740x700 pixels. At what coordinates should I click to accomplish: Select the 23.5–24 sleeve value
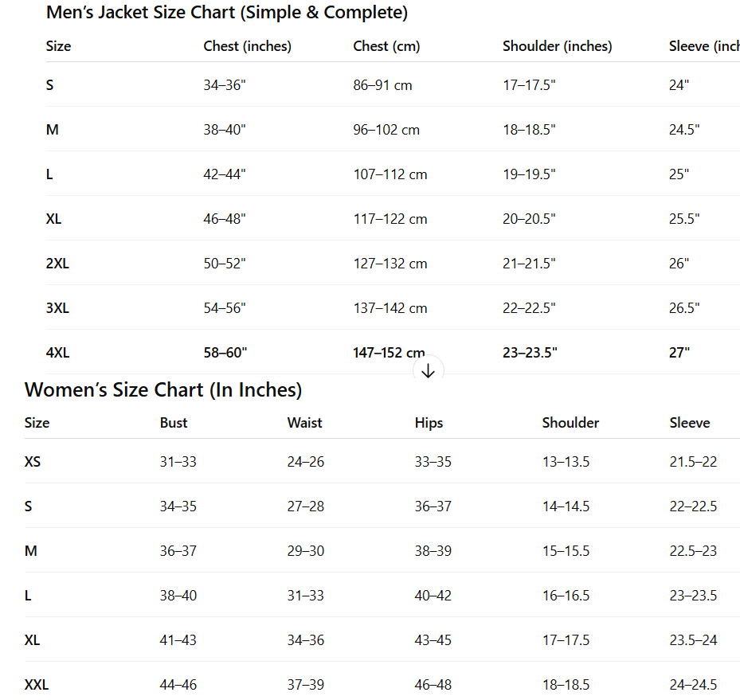(x=693, y=640)
